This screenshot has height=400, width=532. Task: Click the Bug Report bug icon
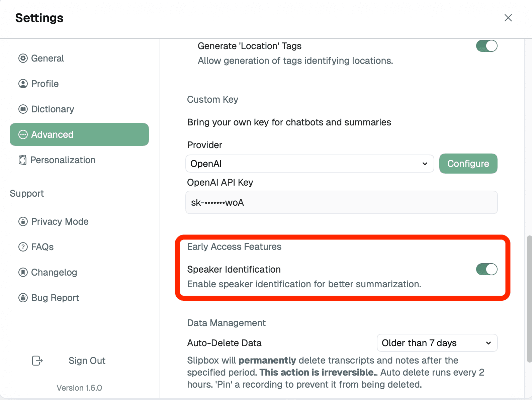tap(23, 298)
